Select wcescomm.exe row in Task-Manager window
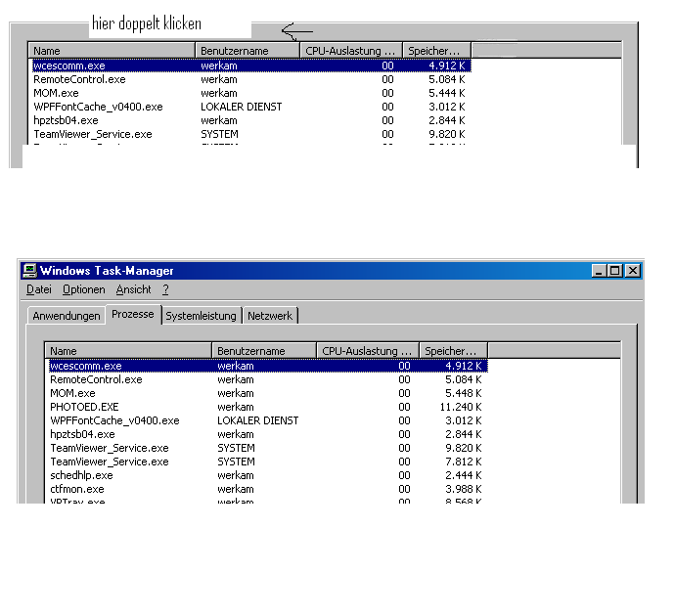The image size is (675, 616). coord(268,366)
